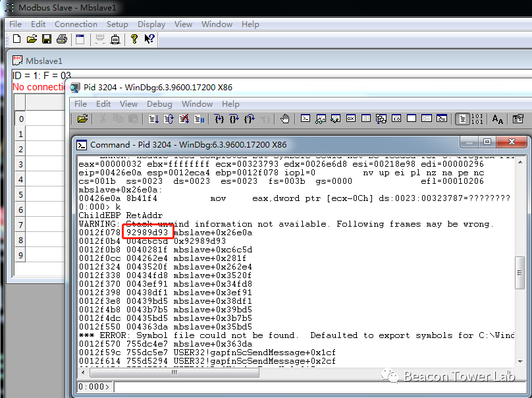Viewport: 532px width, 398px height.
Task: Stop debugging with the toolbar icon
Action: [184, 119]
